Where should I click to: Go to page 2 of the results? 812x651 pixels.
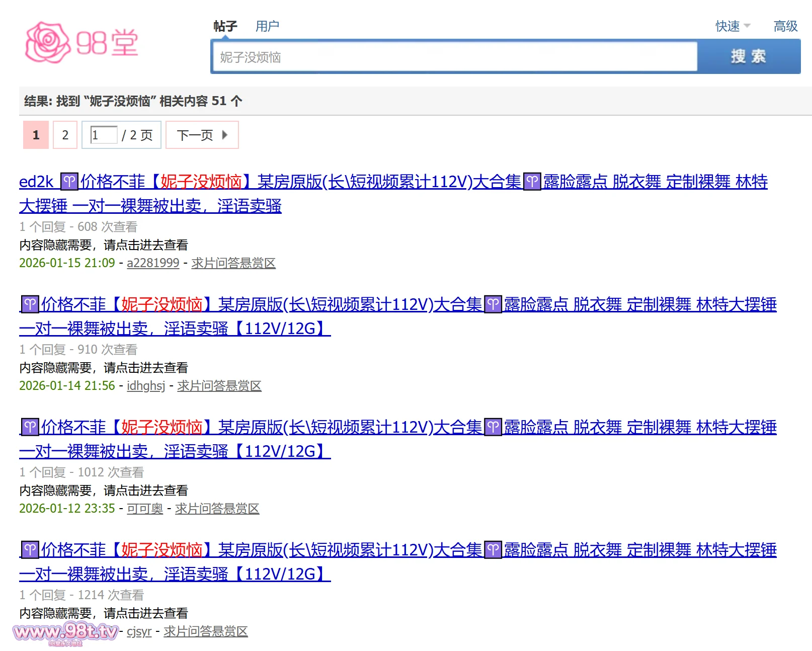(65, 135)
